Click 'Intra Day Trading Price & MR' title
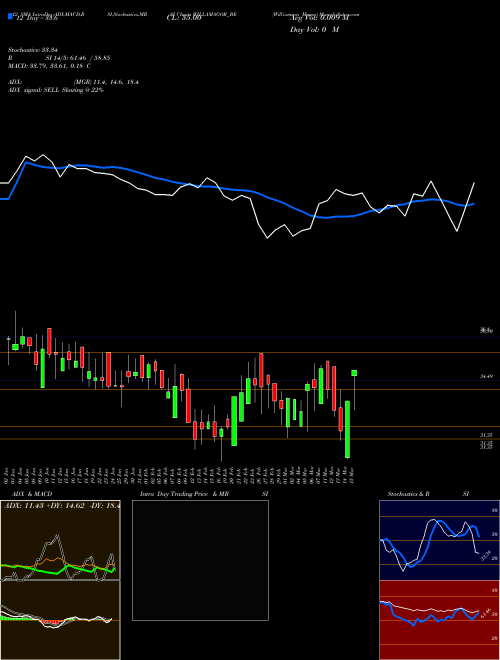500x660 pixels. 184,494
